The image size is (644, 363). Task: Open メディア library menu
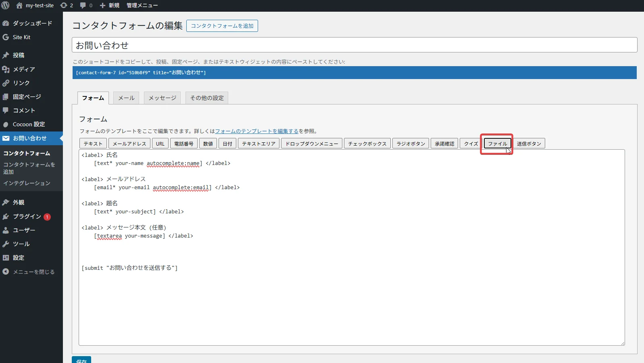pos(31,69)
